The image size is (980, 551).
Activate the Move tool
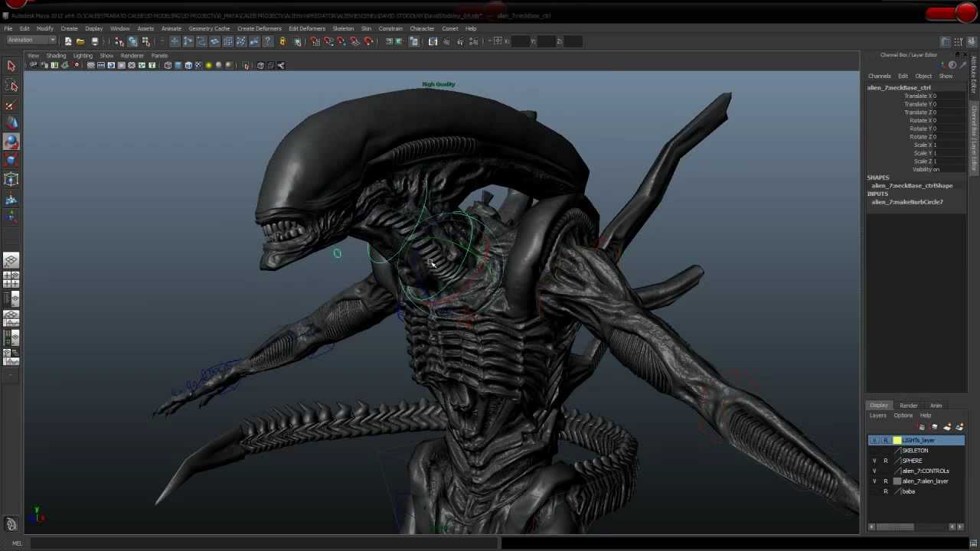tap(11, 123)
